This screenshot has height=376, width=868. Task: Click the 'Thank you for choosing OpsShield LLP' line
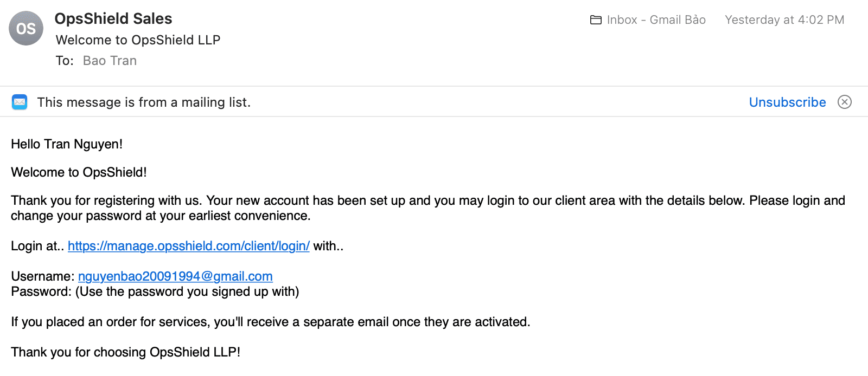pyautogui.click(x=125, y=352)
